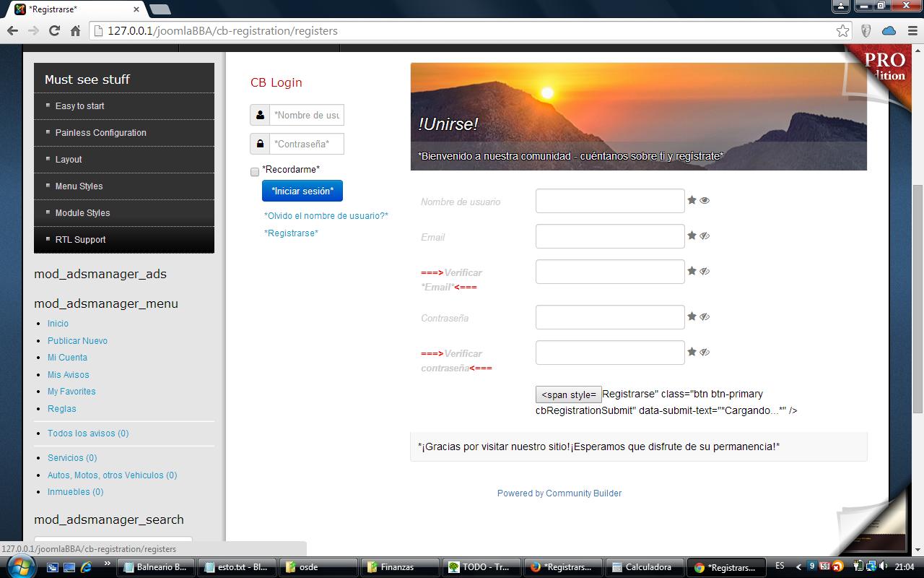Open the Layout menu item
This screenshot has width=924, height=578.
coord(124,160)
